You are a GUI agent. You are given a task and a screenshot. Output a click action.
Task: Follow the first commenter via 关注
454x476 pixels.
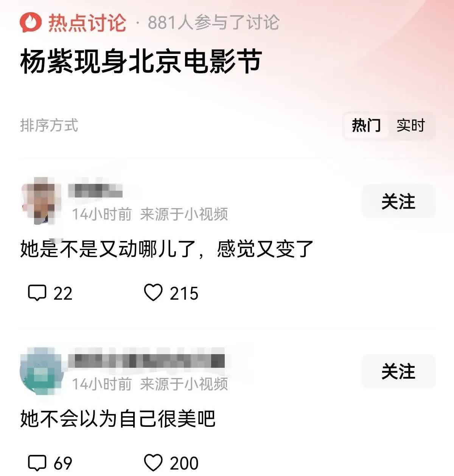tap(398, 201)
